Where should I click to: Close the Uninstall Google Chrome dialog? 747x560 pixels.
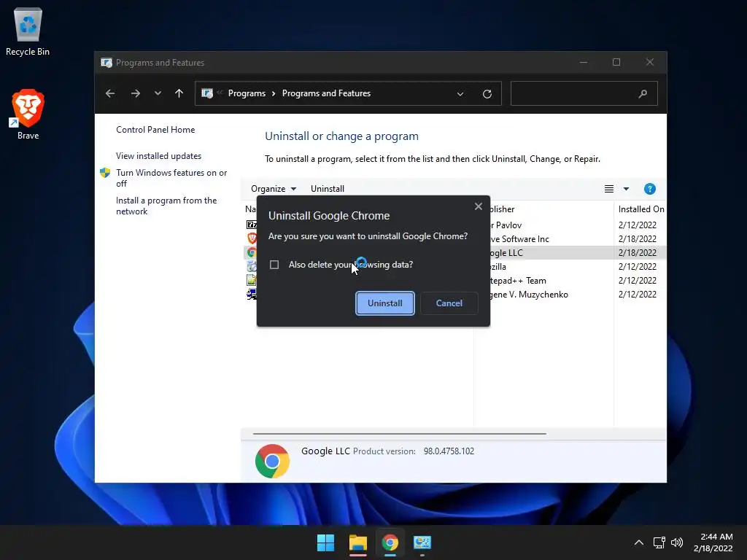coord(479,206)
